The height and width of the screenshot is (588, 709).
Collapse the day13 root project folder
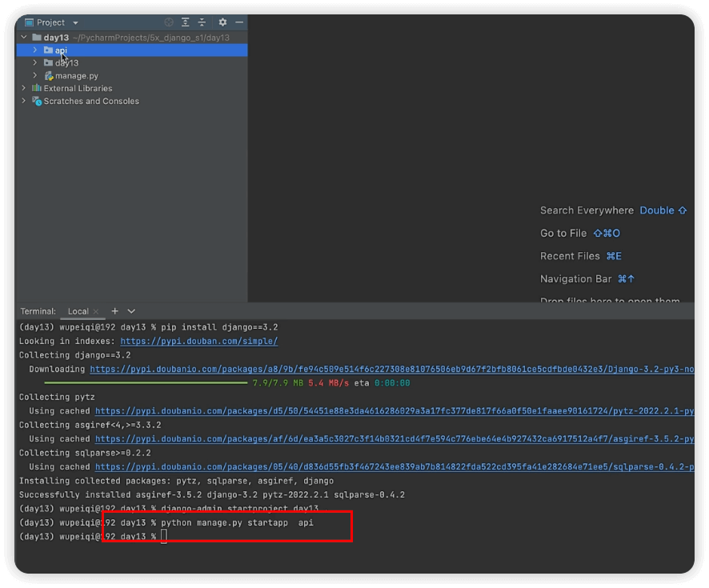coord(24,38)
